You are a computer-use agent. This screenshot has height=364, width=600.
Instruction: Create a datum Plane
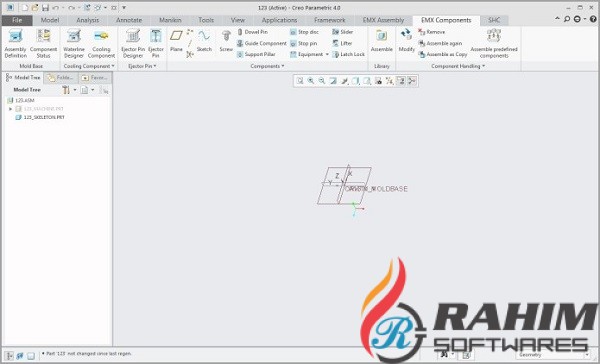coord(176,41)
